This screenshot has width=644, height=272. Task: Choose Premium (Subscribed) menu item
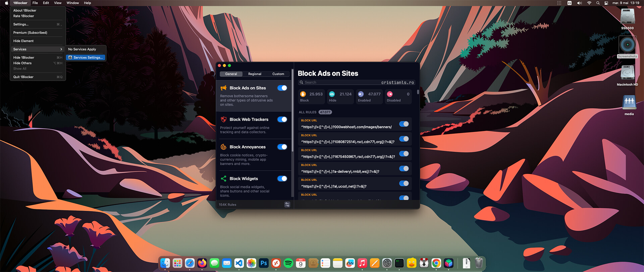[38, 33]
